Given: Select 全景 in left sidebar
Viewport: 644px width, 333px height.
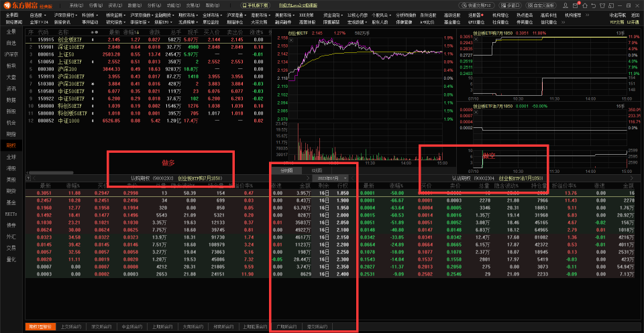Looking at the screenshot, I should 11,31.
